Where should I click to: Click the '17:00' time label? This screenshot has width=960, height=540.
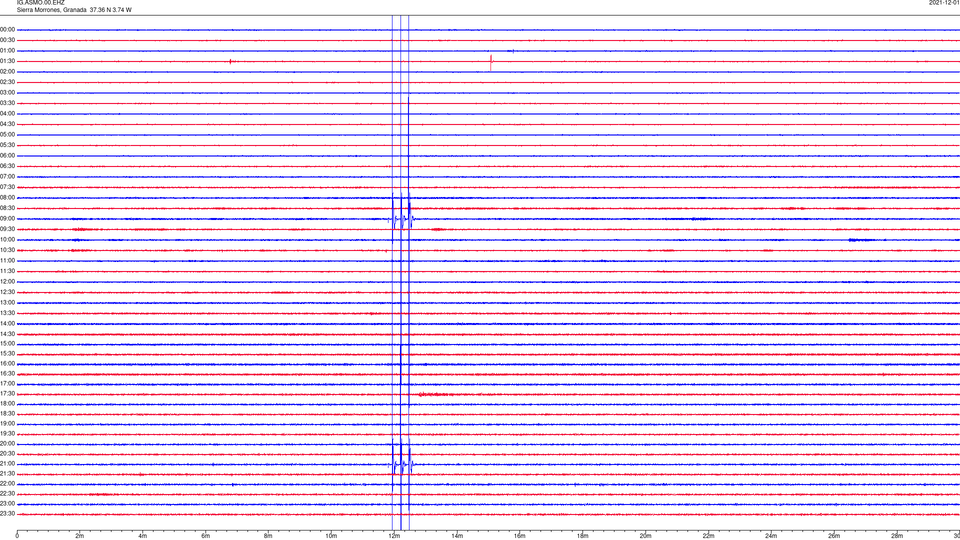(7, 384)
